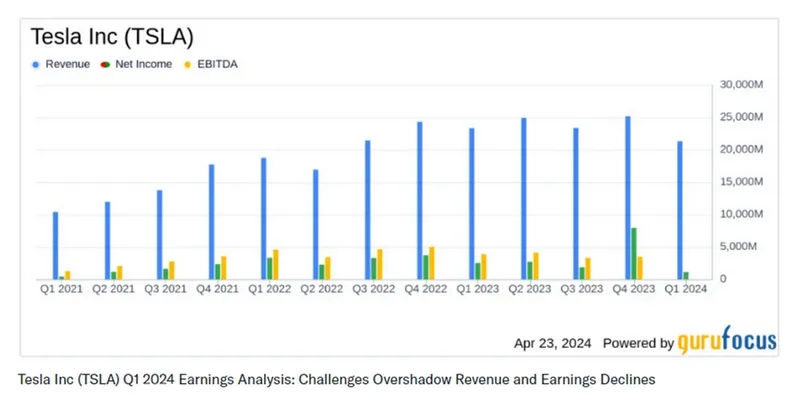Screen dimensions: 800x401
Task: Click the blue Revenue legend dot
Action: point(37,64)
